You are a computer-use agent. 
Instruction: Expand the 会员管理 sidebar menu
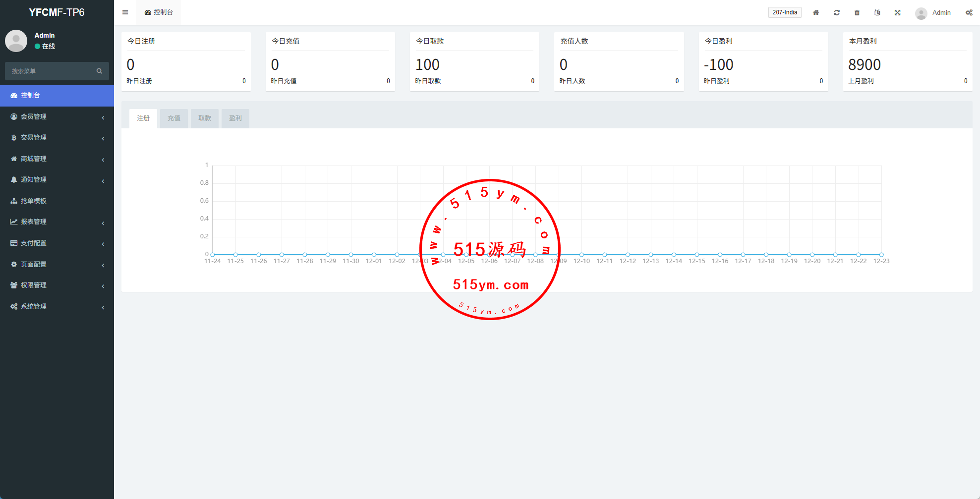click(x=57, y=116)
